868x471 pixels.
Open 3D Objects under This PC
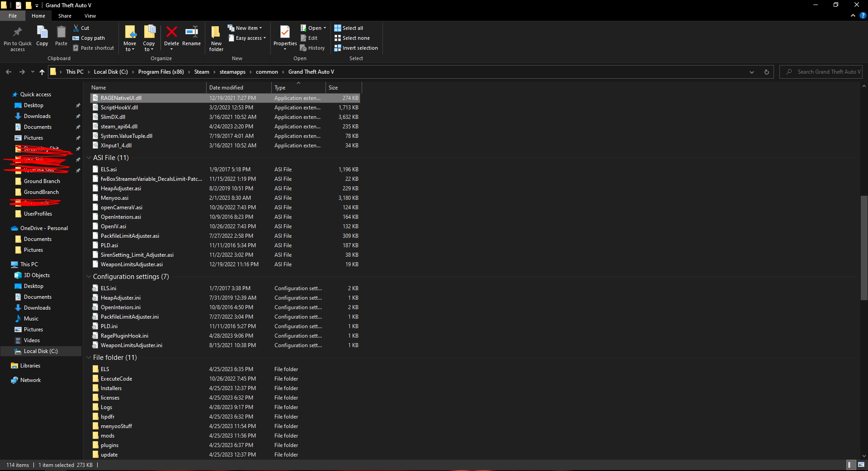[x=37, y=275]
